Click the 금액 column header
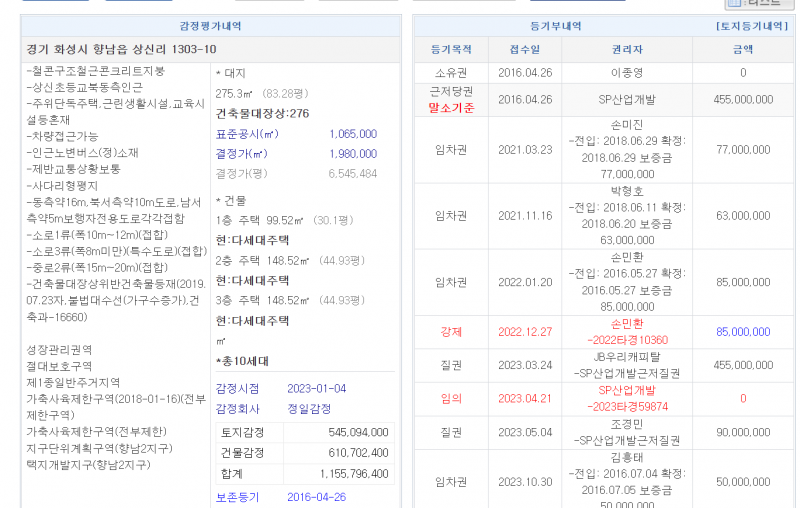Screen dimensions: 800x508 (x=743, y=49)
